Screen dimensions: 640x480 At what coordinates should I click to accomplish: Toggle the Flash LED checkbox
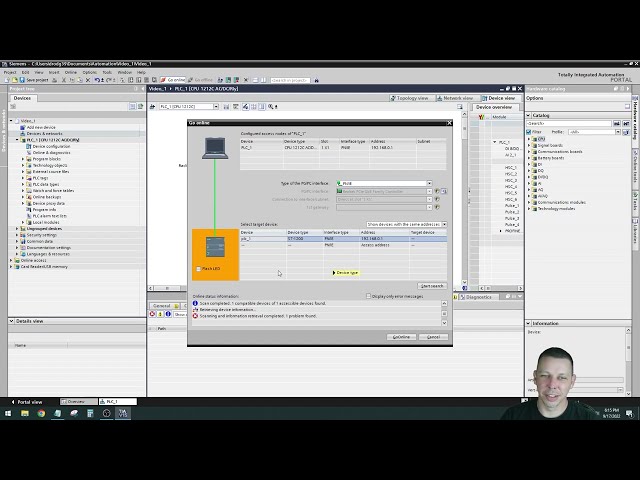[x=198, y=269]
